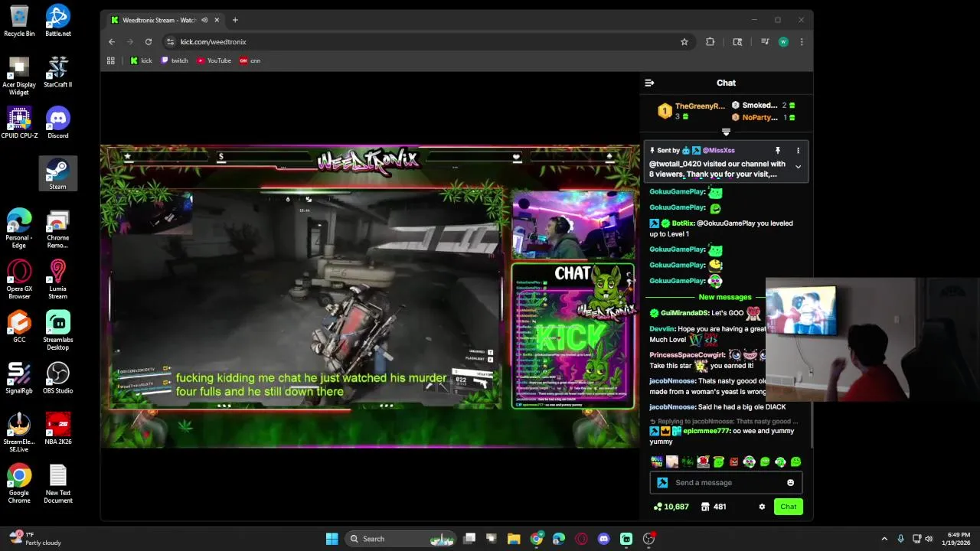Open the cnn bookmark

(x=250, y=60)
